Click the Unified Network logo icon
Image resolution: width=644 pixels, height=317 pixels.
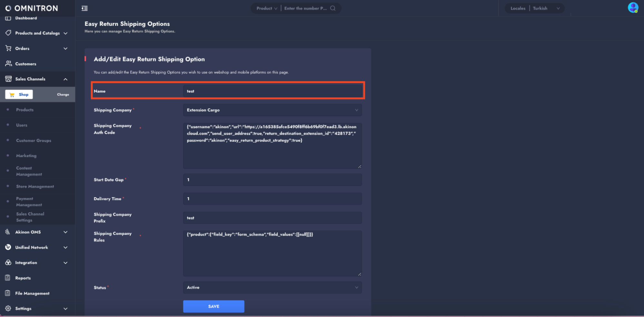pos(8,247)
